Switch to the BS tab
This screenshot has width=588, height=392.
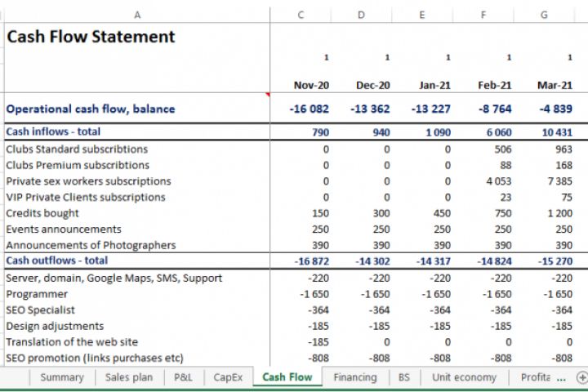(404, 377)
